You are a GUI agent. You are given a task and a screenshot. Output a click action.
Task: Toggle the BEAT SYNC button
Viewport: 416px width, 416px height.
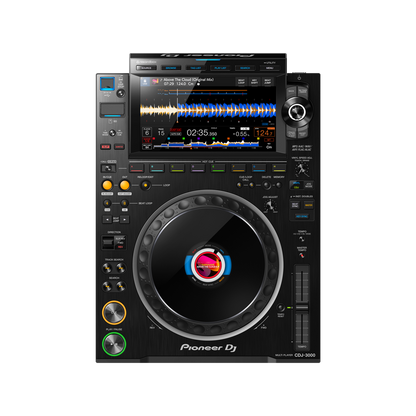[295, 205]
